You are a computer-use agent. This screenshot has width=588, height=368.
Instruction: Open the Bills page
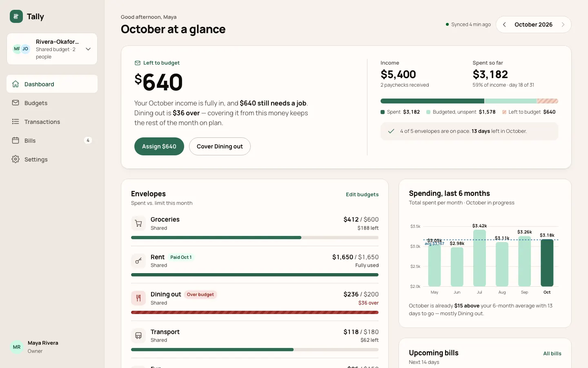click(x=52, y=140)
